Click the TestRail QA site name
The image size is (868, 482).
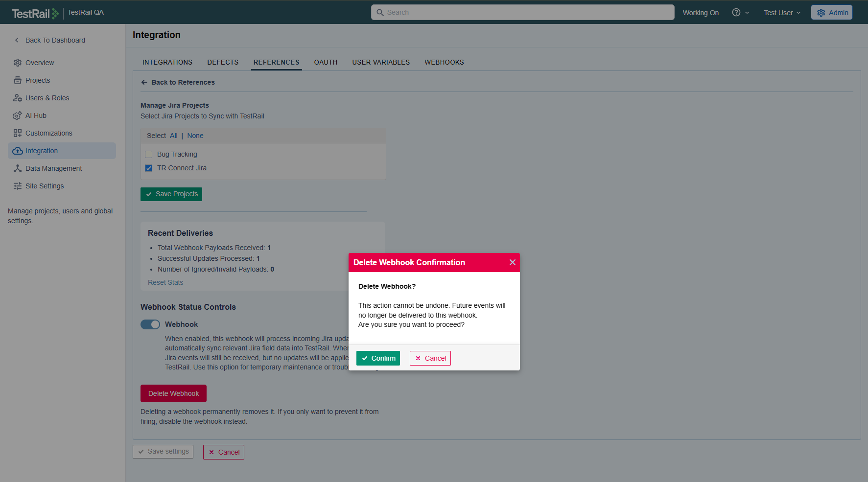pos(86,12)
